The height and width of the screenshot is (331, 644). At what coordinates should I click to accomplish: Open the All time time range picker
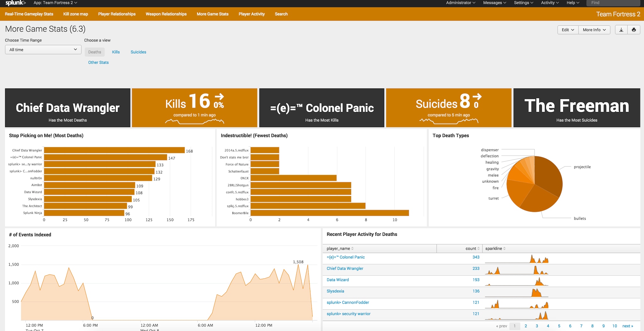[43, 50]
